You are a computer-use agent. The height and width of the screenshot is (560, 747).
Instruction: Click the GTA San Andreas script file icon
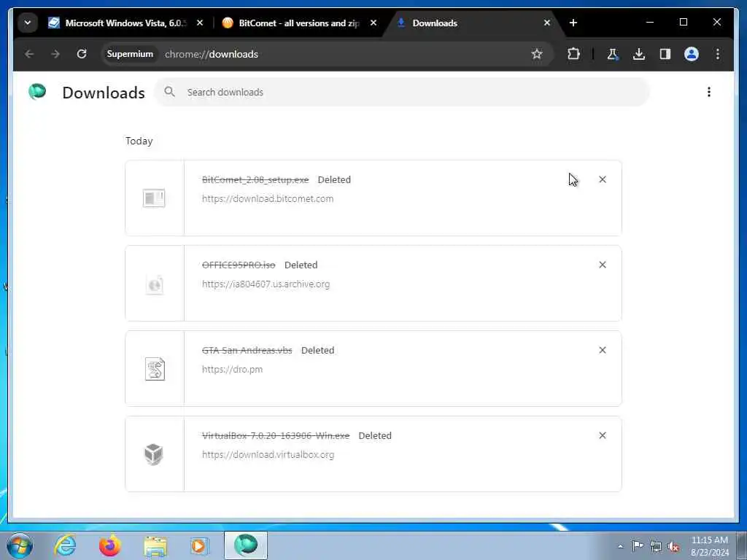click(x=155, y=369)
